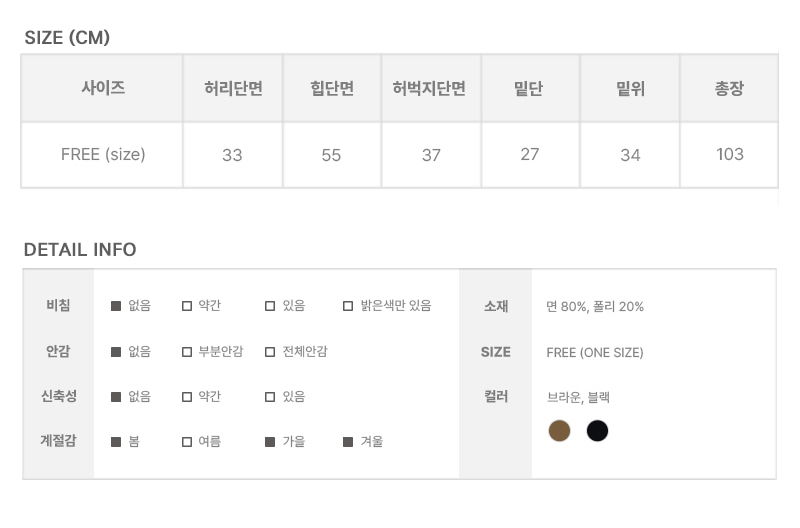Select the brown color swatch

coord(560,431)
